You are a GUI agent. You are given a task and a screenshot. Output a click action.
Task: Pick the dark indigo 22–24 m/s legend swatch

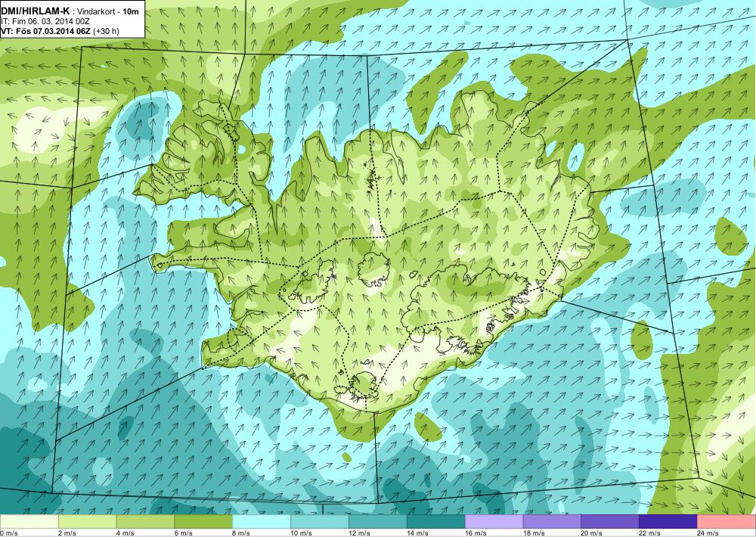[x=668, y=522]
